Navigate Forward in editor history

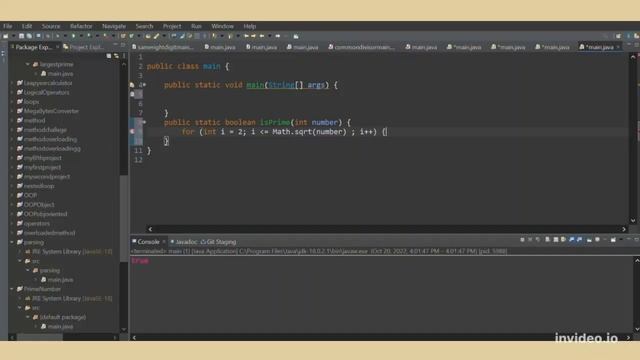coord(278,36)
